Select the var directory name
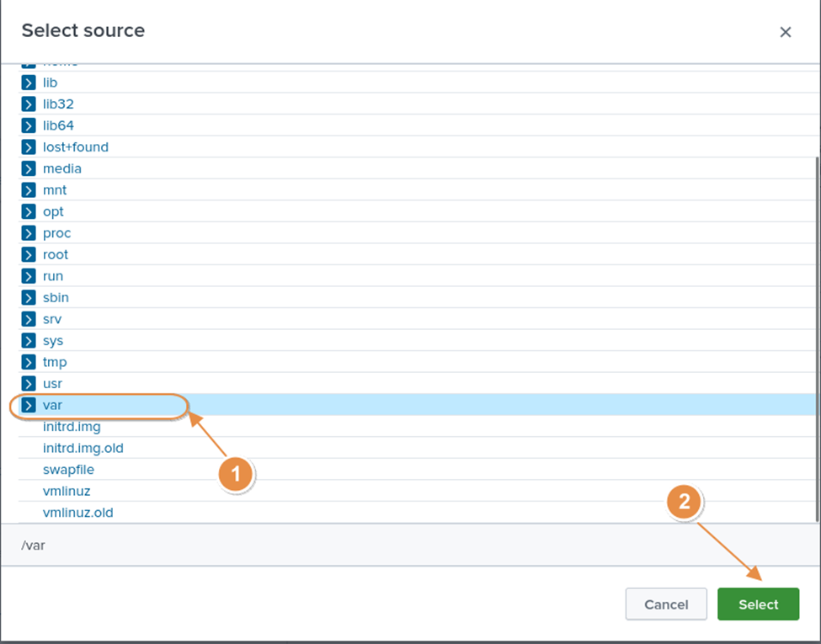This screenshot has height=644, width=821. (x=52, y=405)
